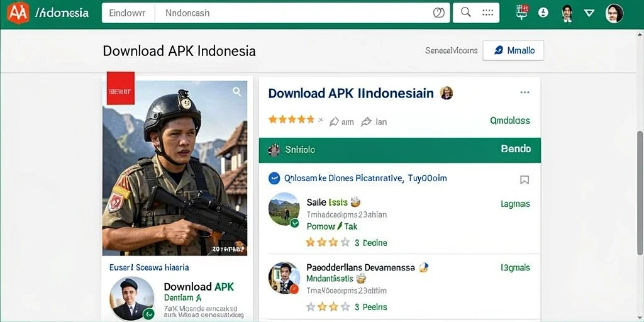Viewport: 644px width, 322px height.
Task: Click the Mmallo button
Action: (x=513, y=50)
